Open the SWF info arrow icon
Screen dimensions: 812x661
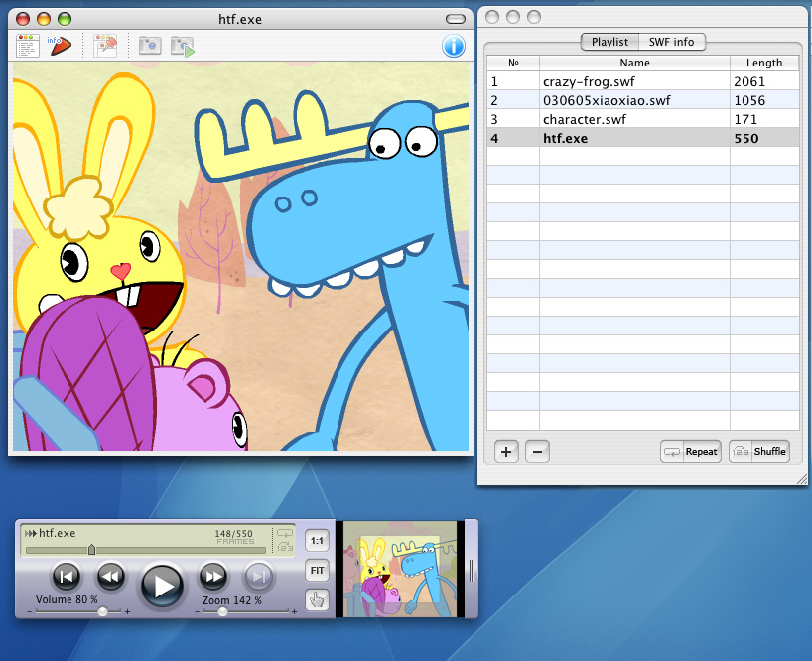pyautogui.click(x=60, y=46)
